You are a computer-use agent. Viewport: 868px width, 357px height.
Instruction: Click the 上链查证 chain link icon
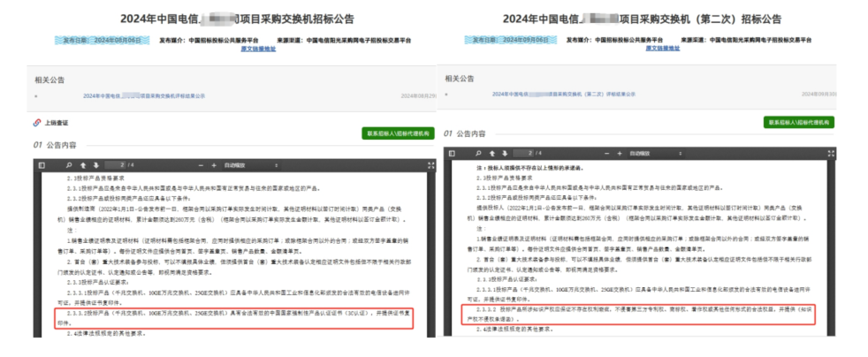37,122
